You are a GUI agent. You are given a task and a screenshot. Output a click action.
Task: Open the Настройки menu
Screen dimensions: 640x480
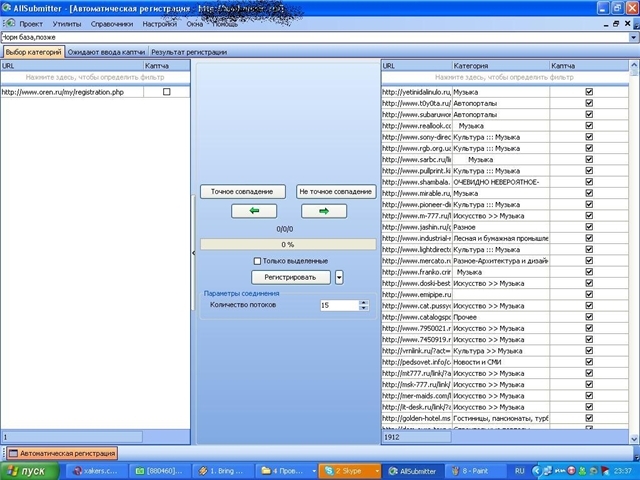click(x=160, y=24)
